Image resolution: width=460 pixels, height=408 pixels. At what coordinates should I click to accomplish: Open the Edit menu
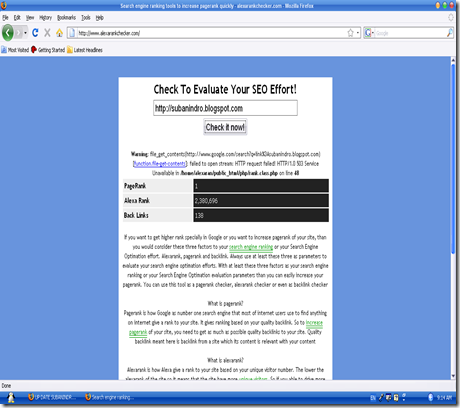(17, 18)
